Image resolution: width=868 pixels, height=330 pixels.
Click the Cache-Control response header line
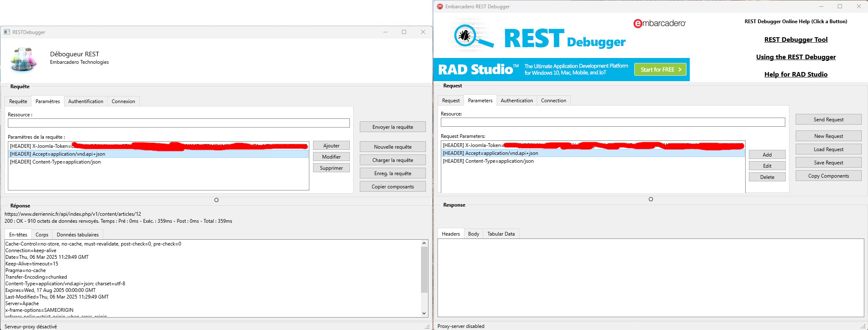tap(93, 244)
